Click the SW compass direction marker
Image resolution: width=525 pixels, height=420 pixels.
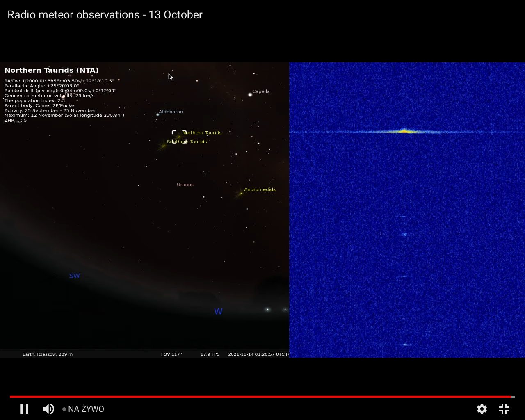75,276
